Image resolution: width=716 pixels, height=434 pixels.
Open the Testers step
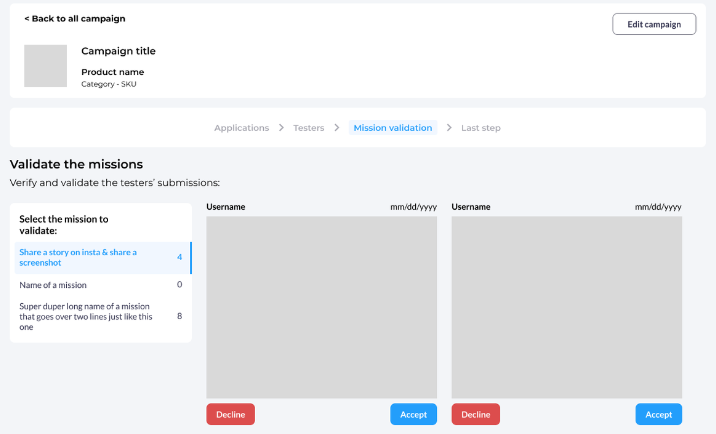(308, 128)
